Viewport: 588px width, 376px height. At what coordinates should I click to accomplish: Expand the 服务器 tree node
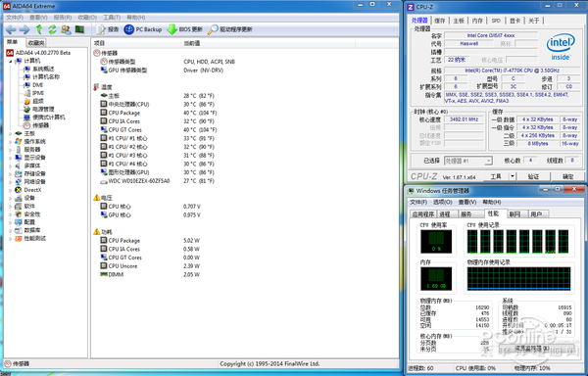11,150
